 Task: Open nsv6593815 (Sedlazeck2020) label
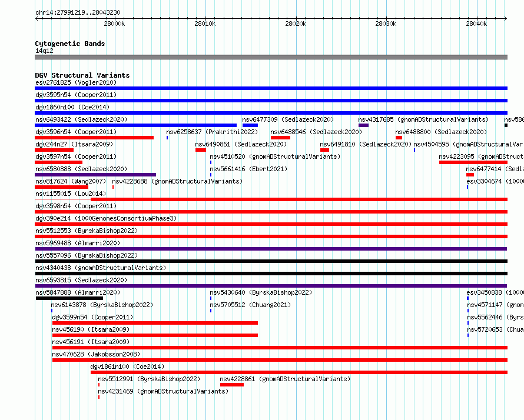(x=81, y=280)
